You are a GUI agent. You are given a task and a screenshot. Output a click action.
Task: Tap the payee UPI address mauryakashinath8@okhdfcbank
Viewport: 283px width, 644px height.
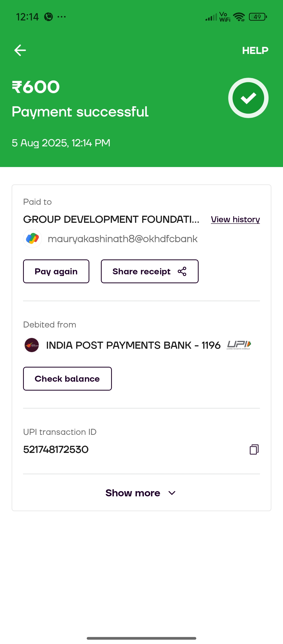coord(123,239)
